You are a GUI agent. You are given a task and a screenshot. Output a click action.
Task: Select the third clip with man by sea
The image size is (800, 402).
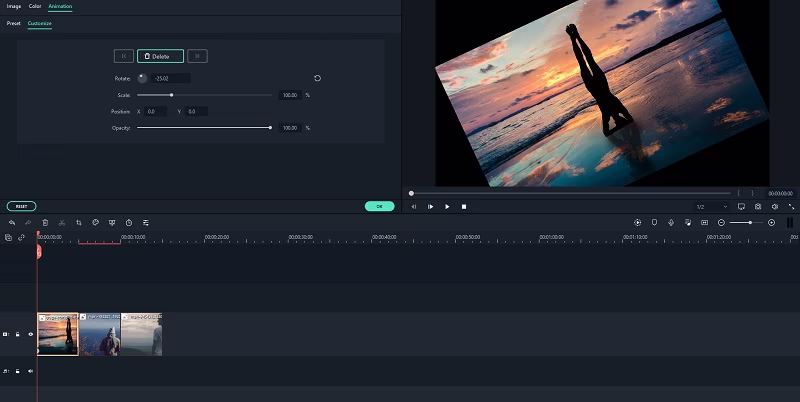[141, 334]
